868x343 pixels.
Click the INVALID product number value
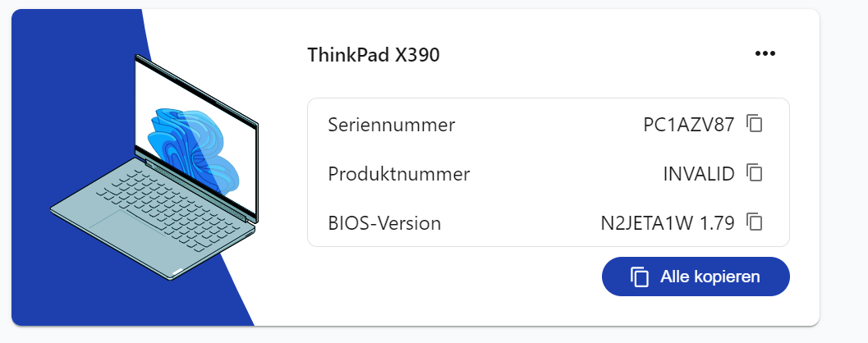click(698, 174)
